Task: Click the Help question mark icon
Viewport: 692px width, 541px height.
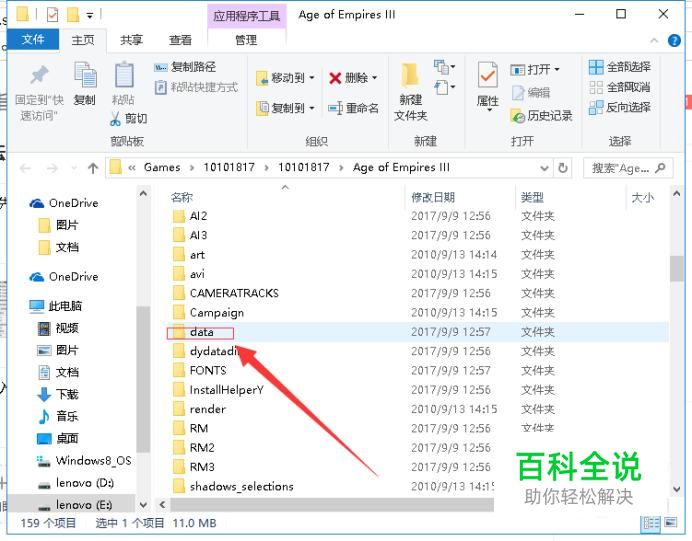Action: (x=674, y=41)
